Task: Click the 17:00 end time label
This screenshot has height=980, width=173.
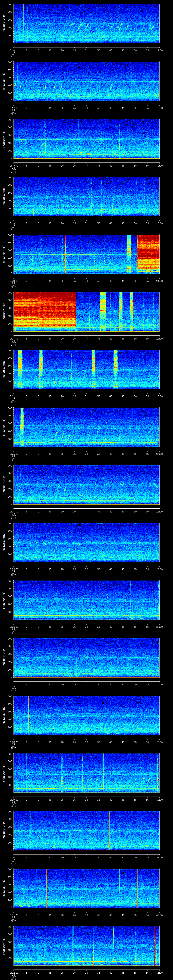Action: [159, 50]
